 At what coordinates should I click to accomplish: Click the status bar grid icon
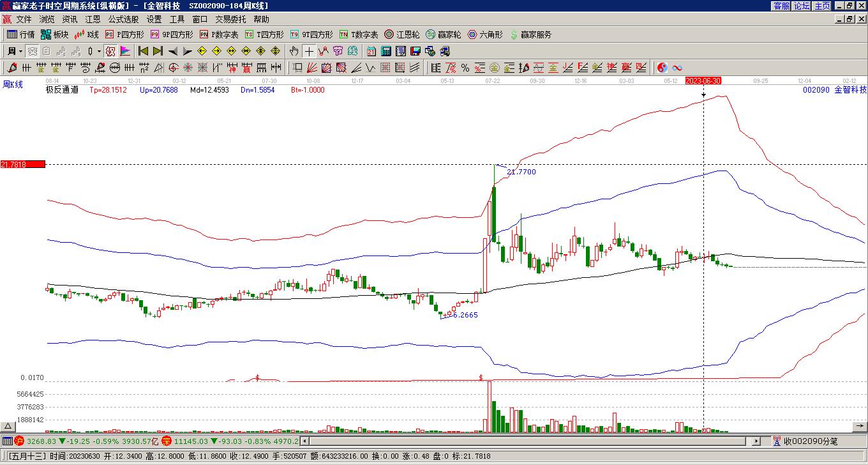click(6, 441)
